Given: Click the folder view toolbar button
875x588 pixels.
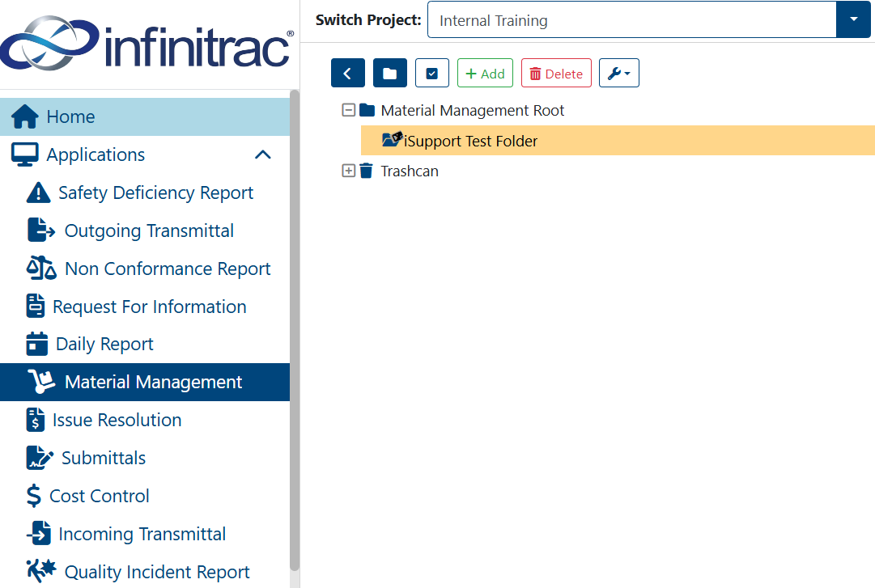Looking at the screenshot, I should click(390, 73).
